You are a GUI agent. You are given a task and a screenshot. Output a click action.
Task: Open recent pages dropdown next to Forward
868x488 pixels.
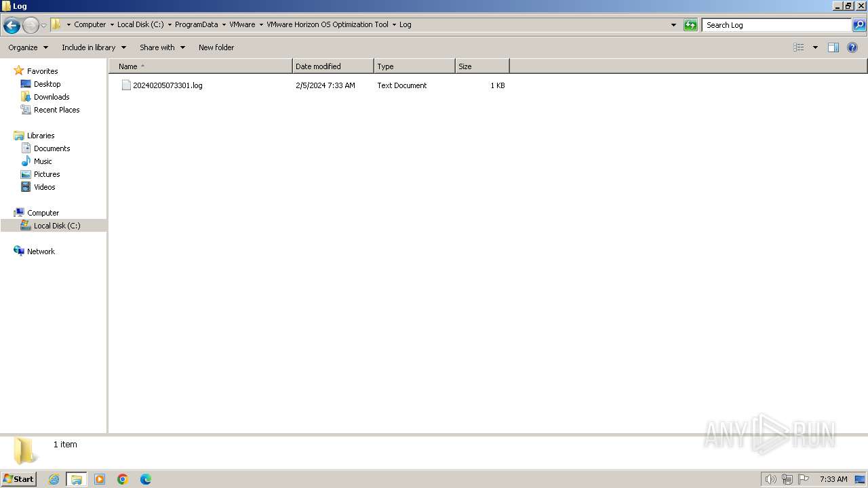pyautogui.click(x=44, y=25)
